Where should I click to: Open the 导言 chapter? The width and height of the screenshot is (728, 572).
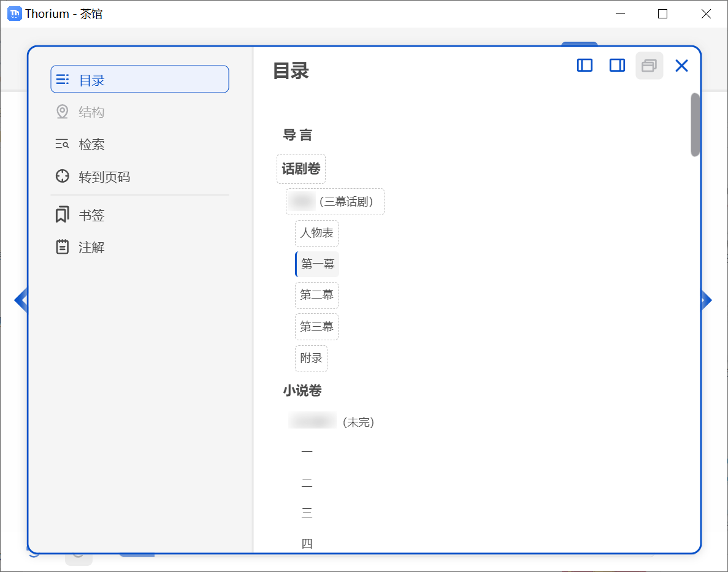(x=299, y=135)
